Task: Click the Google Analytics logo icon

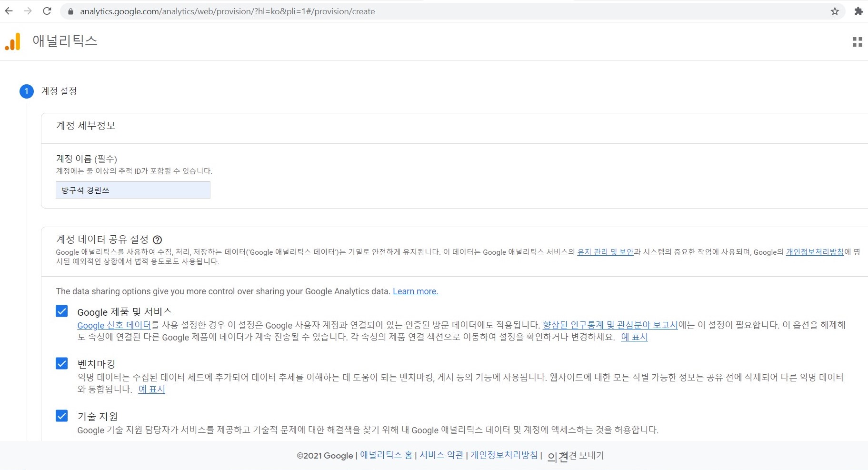Action: 13,41
